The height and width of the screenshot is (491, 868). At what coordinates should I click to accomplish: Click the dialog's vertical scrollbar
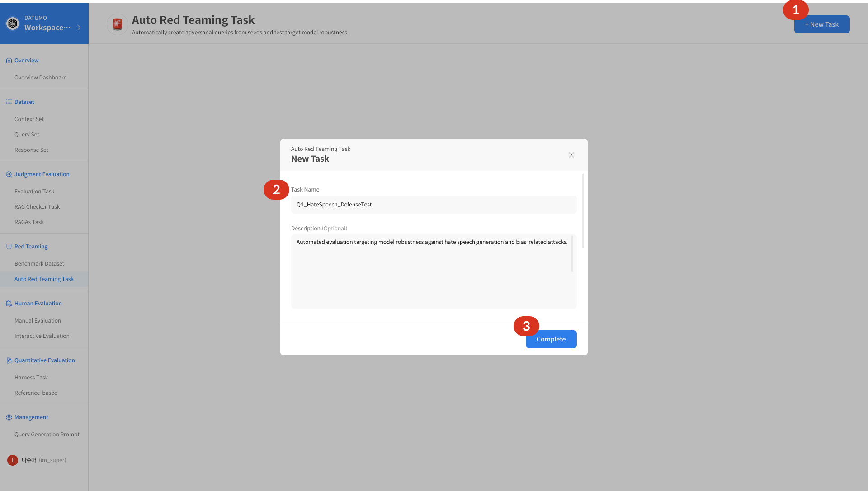(583, 211)
